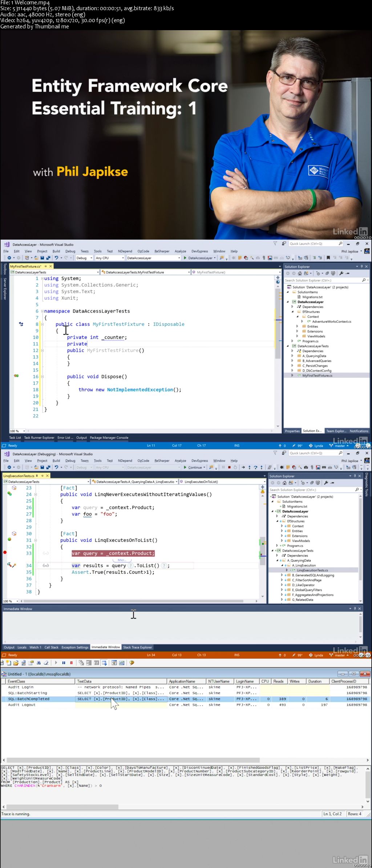This screenshot has width=372, height=868.
Task: Open ReSharper menu in first Visual Studio window
Action: tap(162, 251)
